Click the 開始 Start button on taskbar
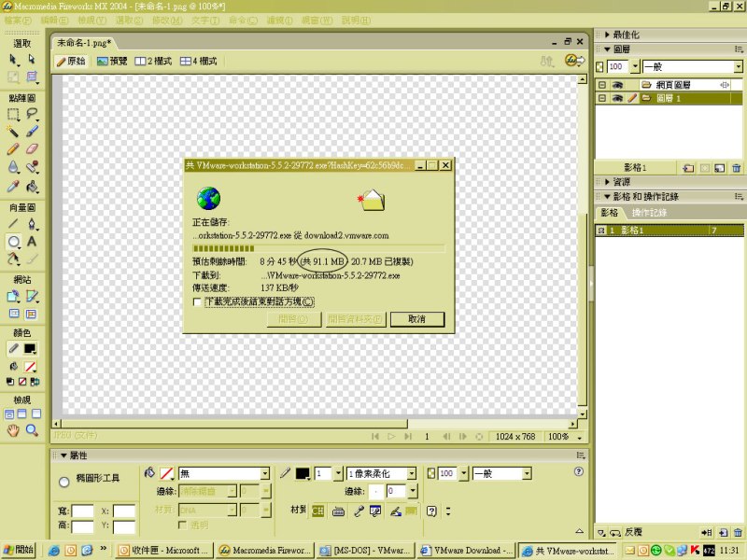Image resolution: width=747 pixels, height=560 pixels. coord(18,551)
